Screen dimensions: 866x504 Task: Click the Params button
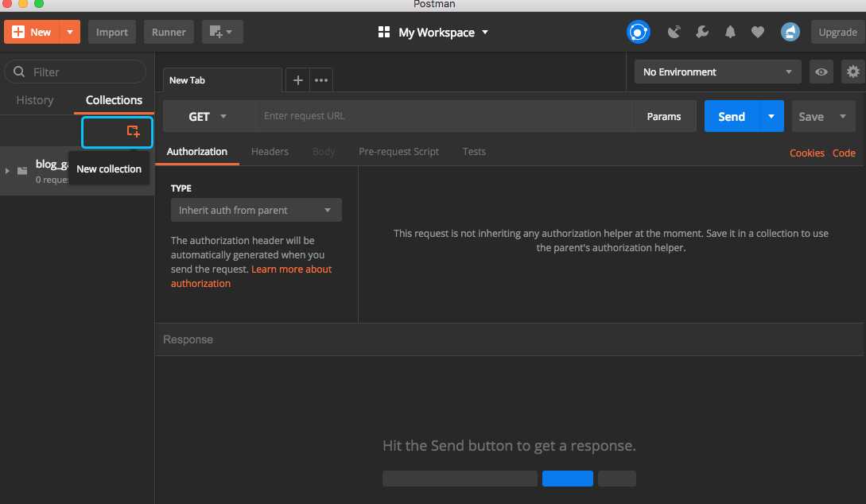click(x=664, y=117)
